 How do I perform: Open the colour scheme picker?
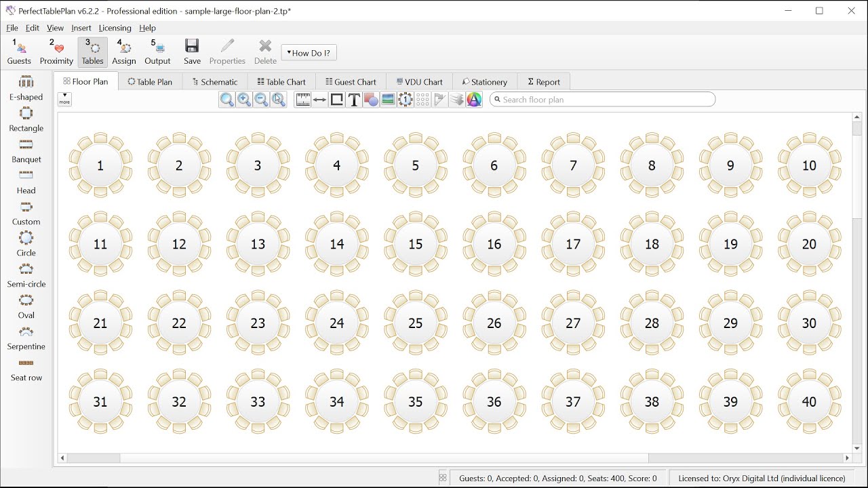(x=473, y=99)
